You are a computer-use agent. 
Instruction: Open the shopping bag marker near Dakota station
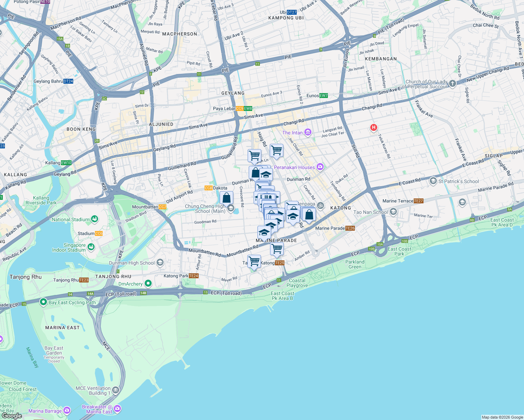click(227, 198)
